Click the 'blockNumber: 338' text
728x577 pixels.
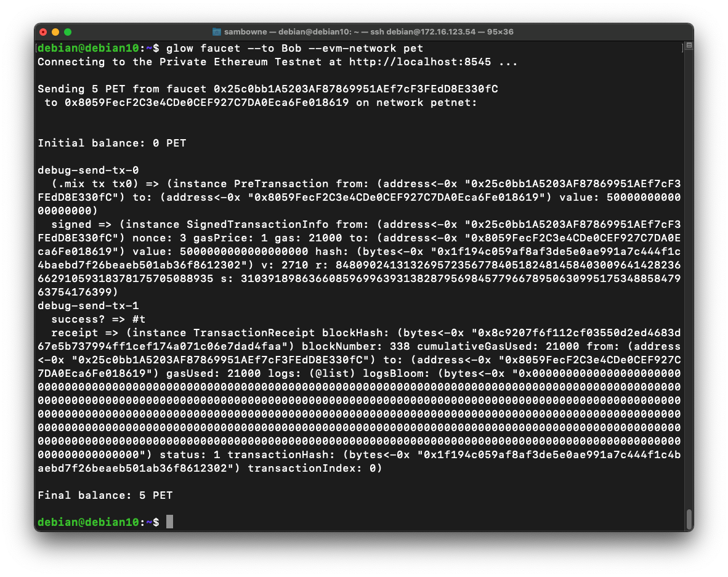coord(355,346)
